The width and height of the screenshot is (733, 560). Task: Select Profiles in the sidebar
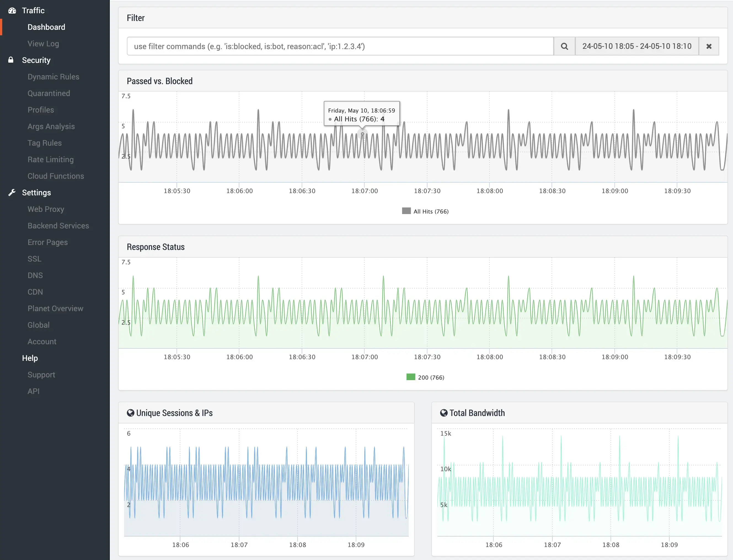(41, 110)
